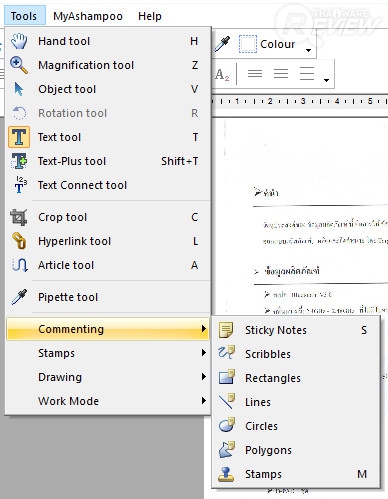388x499 pixels.
Task: Click the Sticky Notes icon
Action: (x=226, y=330)
